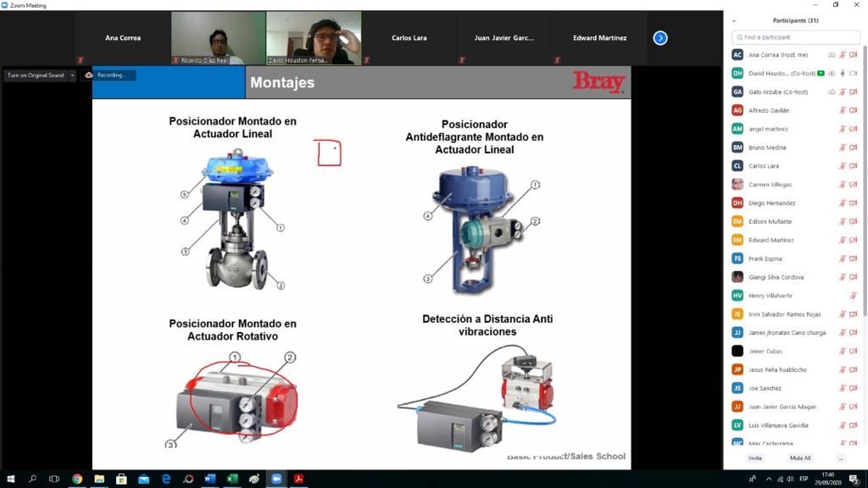Select the search magnifier in participants panel
This screenshot has height=488, width=868.
[740, 37]
